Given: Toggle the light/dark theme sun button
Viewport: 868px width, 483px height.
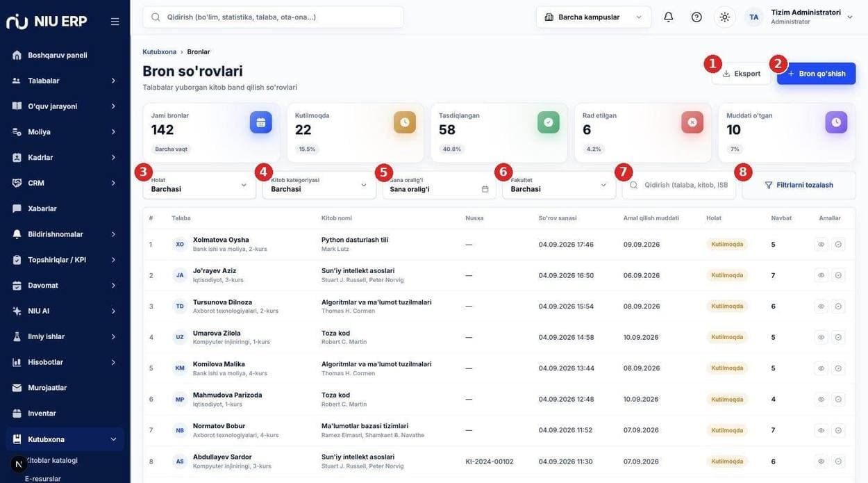Looking at the screenshot, I should (725, 17).
